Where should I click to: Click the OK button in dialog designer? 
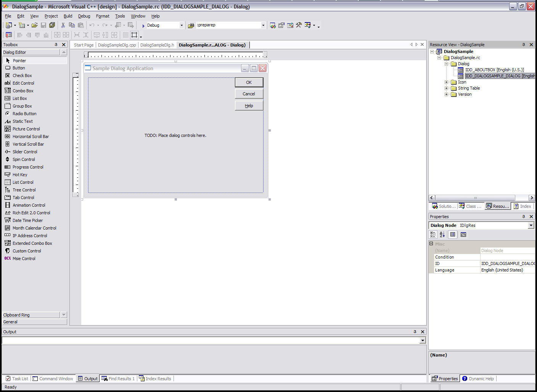pyautogui.click(x=249, y=82)
